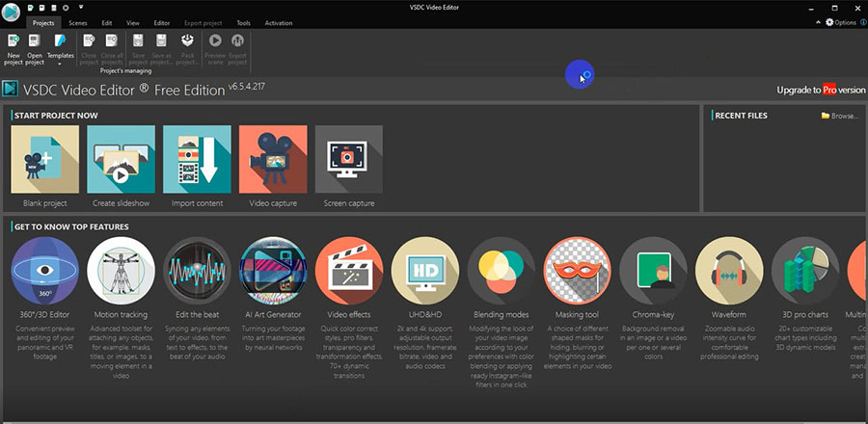This screenshot has height=424, width=868.
Task: Open the Motion tracking feature icon
Action: [121, 271]
